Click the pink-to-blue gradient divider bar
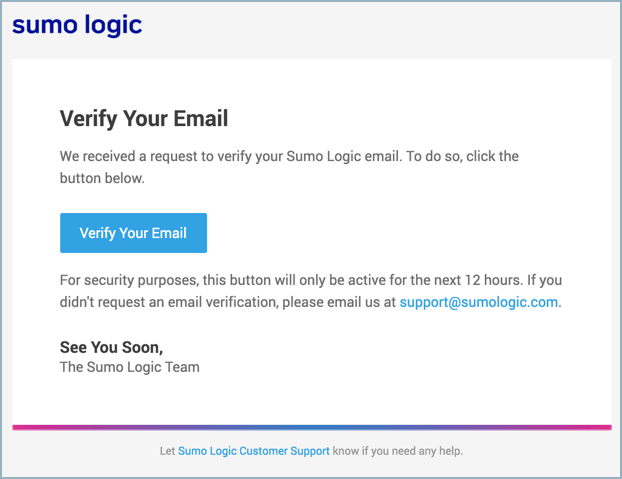622x479 pixels. (311, 427)
